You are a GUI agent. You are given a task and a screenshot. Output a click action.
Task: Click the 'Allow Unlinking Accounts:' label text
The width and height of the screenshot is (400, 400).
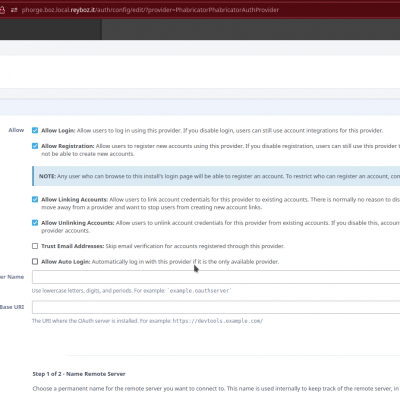point(78,223)
